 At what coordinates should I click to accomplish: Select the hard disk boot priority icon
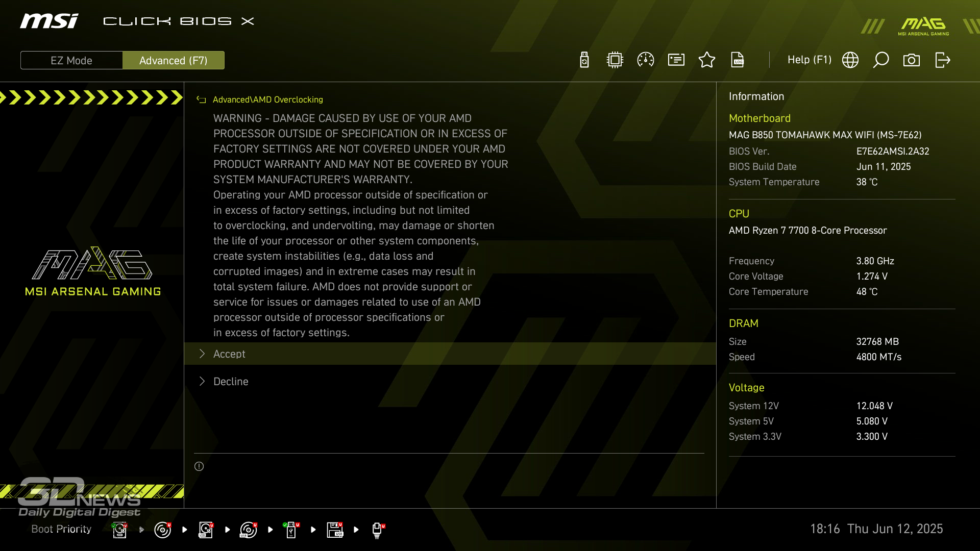click(119, 530)
